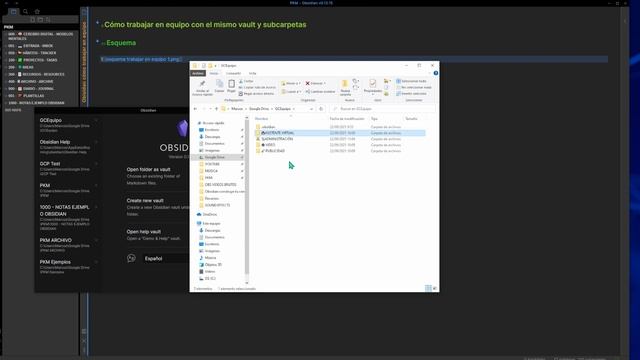Click Google Drive in the breadcrumb path
The height and width of the screenshot is (360, 640).
pos(259,109)
